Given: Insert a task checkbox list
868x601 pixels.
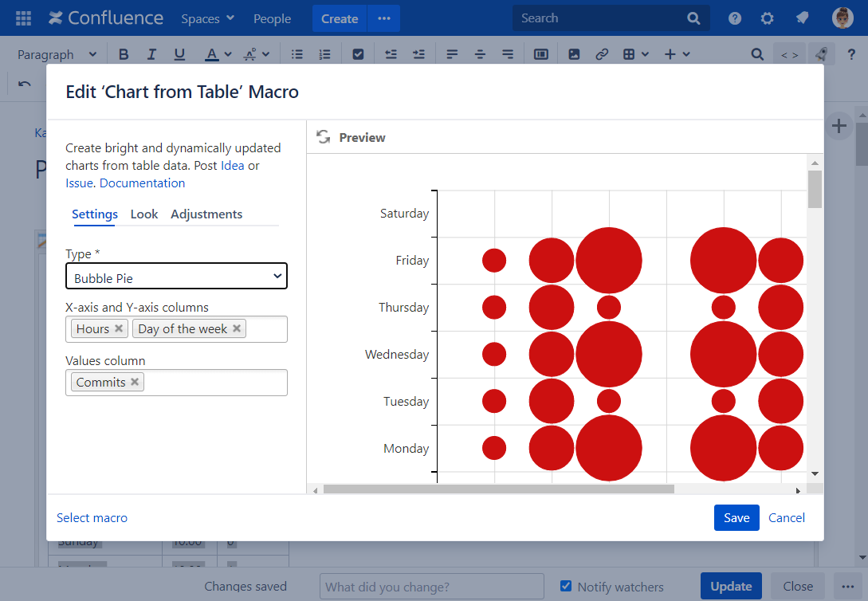Looking at the screenshot, I should [x=358, y=53].
